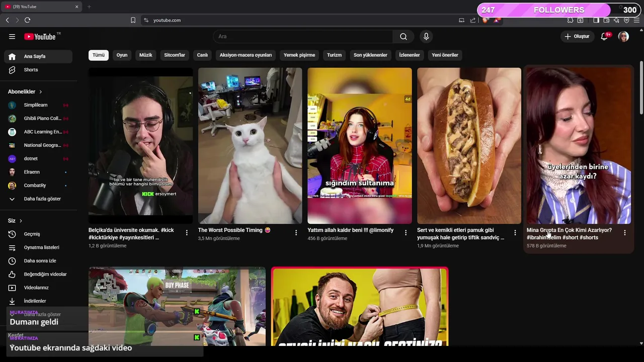The height and width of the screenshot is (362, 644).
Task: Select the Sitcom'lar filter chip
Action: (x=175, y=55)
